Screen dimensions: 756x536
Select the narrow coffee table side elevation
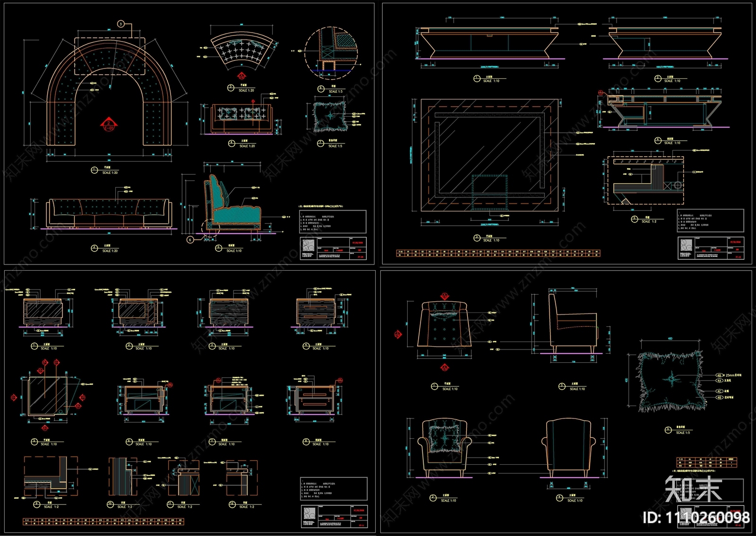[665, 43]
